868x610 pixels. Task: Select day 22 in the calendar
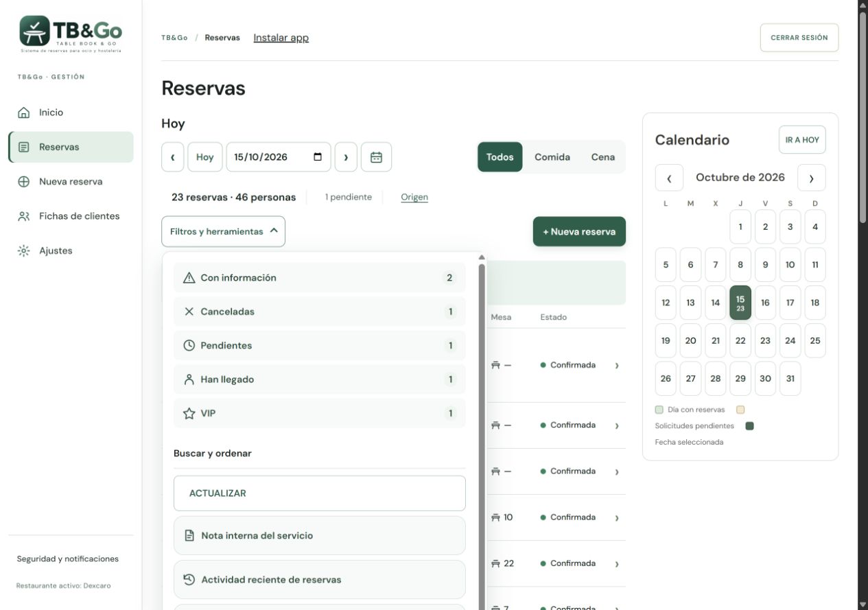click(740, 341)
